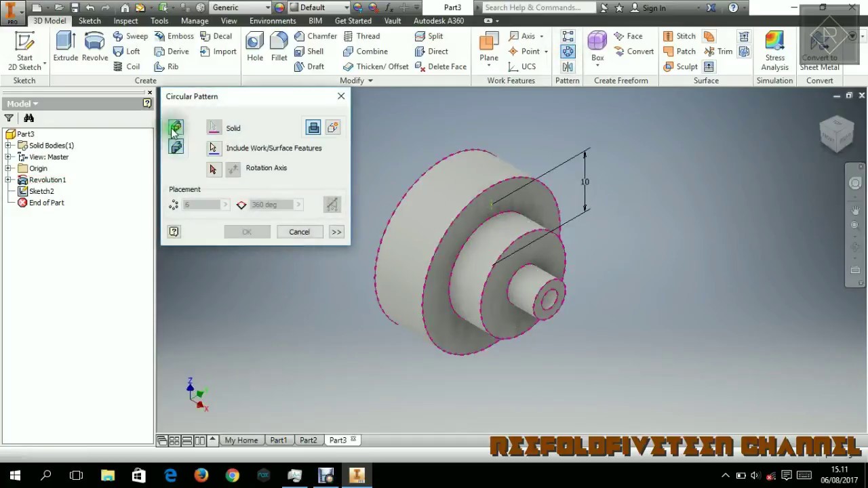868x488 pixels.
Task: Select the Emboss tool
Action: click(174, 36)
